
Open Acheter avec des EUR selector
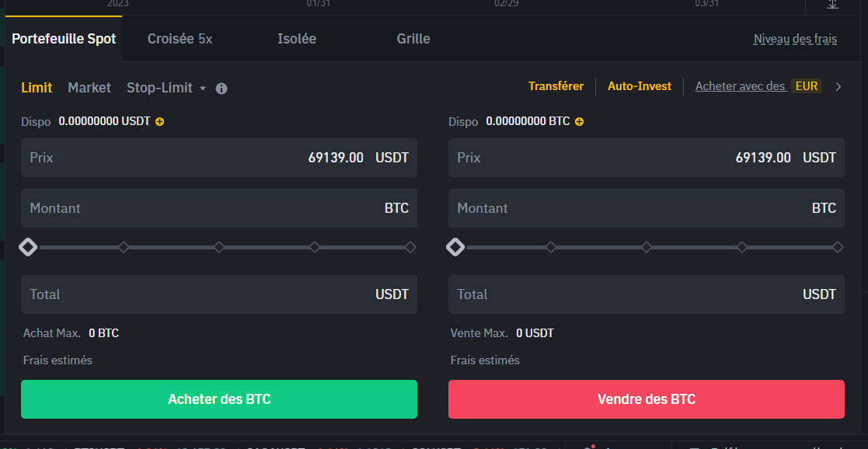[758, 86]
